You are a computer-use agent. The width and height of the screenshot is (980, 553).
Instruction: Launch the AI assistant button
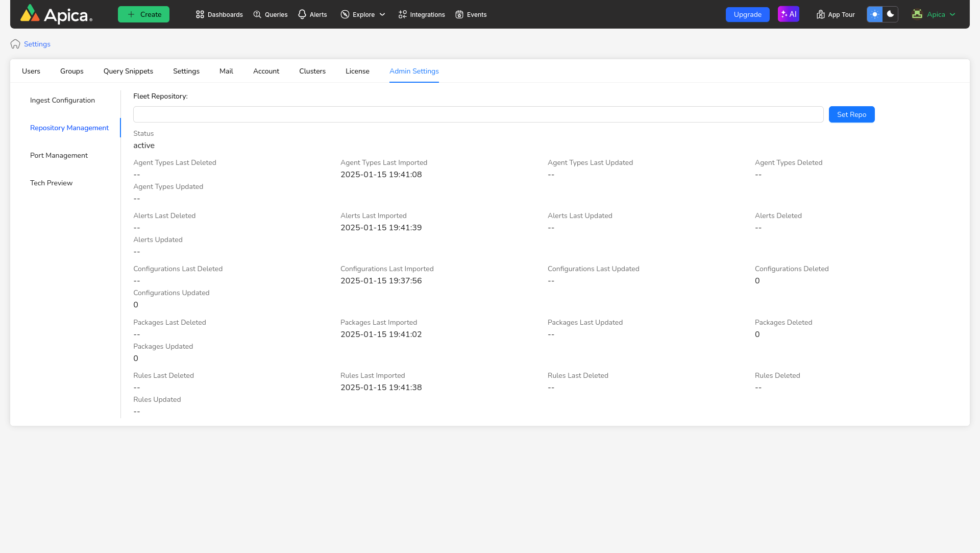pyautogui.click(x=788, y=14)
